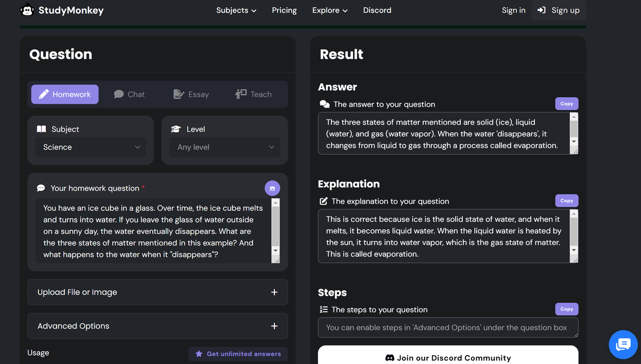Click the Sign up arrow icon
Screen dimensions: 641x364
pyautogui.click(x=541, y=10)
